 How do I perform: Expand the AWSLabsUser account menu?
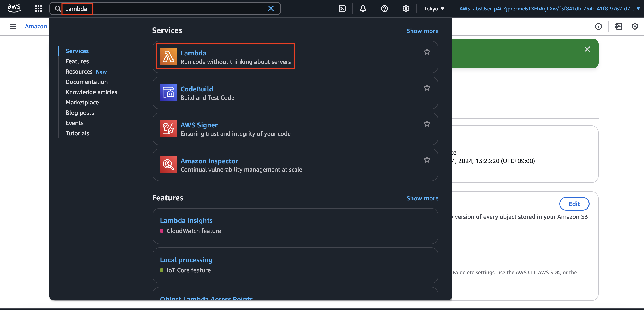[549, 9]
